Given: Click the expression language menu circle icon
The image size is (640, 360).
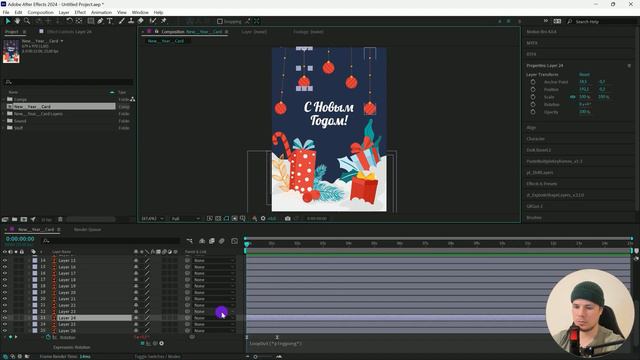Looking at the screenshot, I should pyautogui.click(x=162, y=343).
